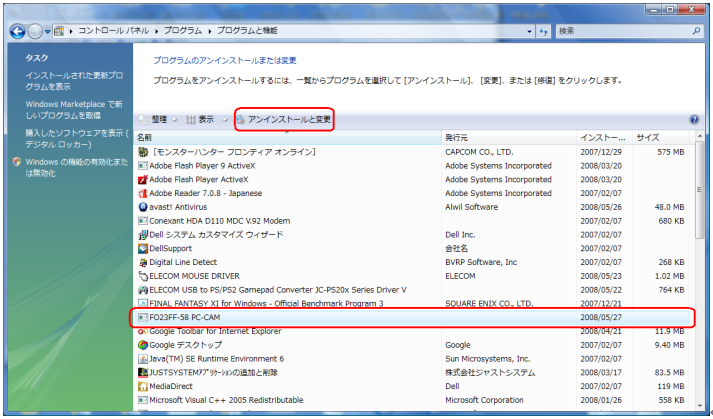Open Windows の機能の有効化または無効化 link
Viewport: 713px width, 419px height.
(76, 167)
